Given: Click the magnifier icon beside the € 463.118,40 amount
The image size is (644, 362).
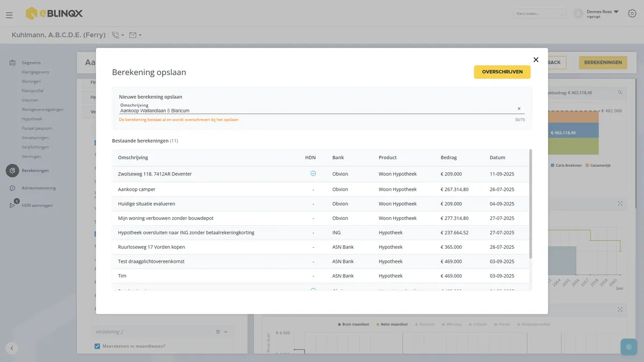Looking at the screenshot, I should [620, 93].
